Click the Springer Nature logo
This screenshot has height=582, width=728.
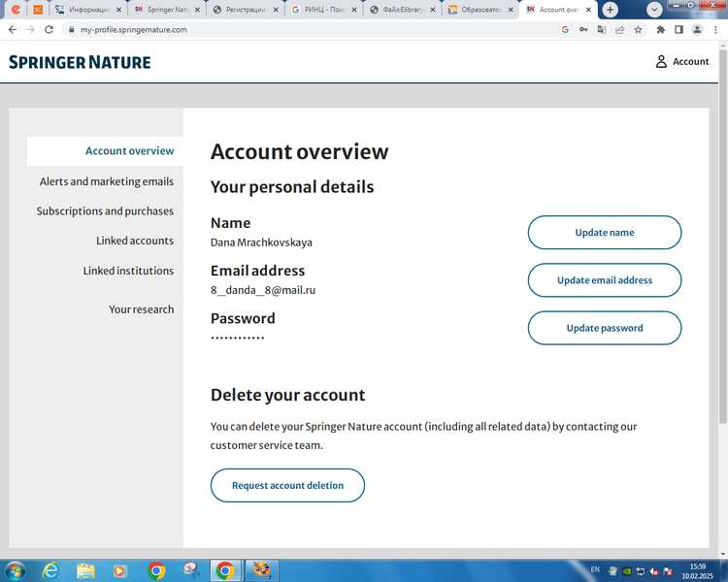point(80,62)
